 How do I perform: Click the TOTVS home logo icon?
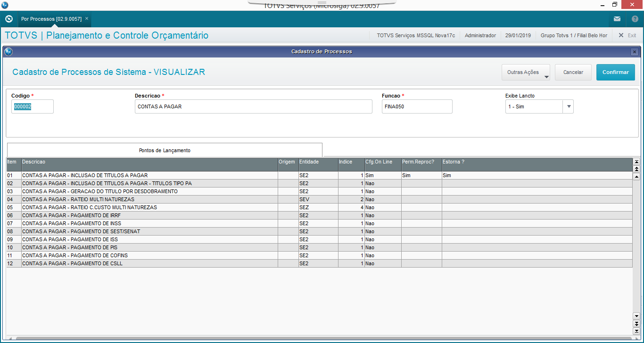click(8, 19)
